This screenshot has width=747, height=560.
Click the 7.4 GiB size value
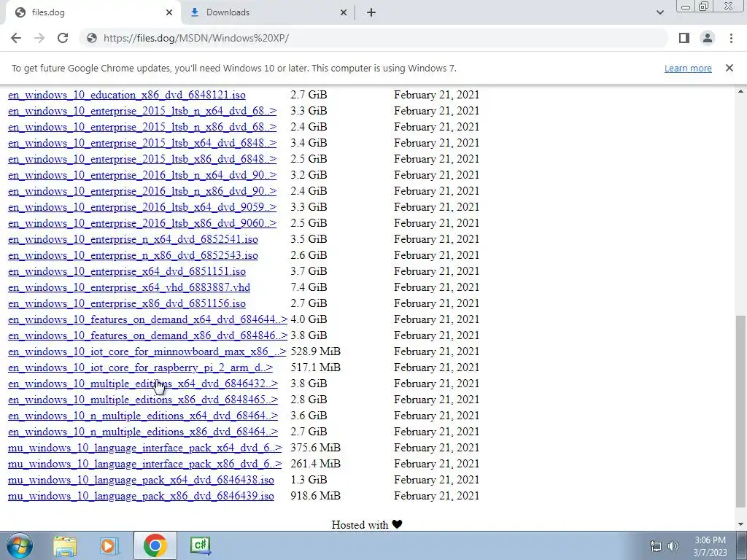pyautogui.click(x=309, y=287)
